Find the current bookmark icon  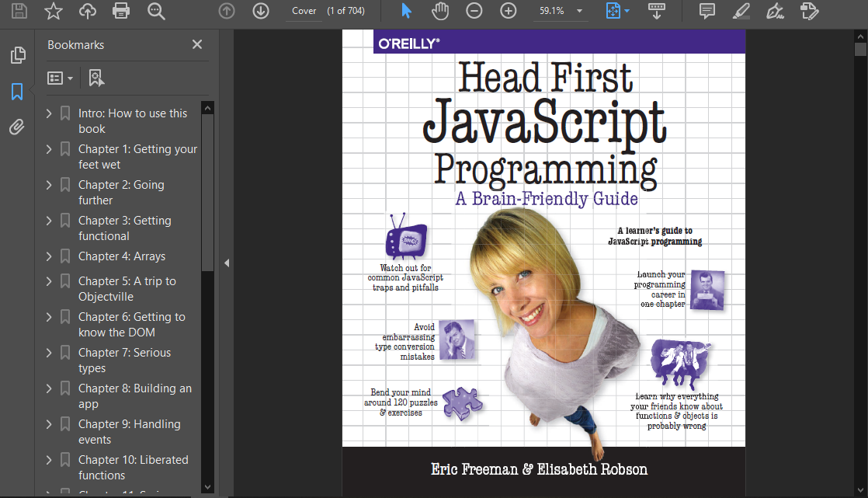point(96,78)
